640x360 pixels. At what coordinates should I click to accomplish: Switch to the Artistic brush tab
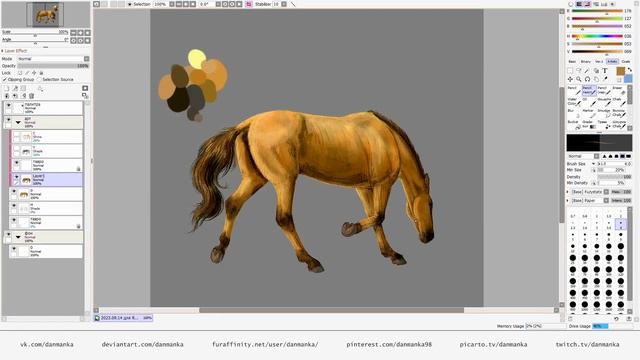point(612,62)
